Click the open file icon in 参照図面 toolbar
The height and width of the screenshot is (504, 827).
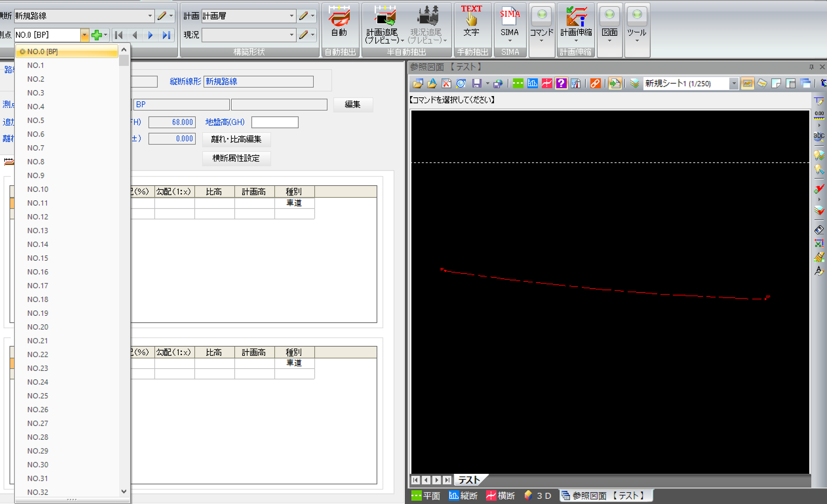pyautogui.click(x=418, y=84)
